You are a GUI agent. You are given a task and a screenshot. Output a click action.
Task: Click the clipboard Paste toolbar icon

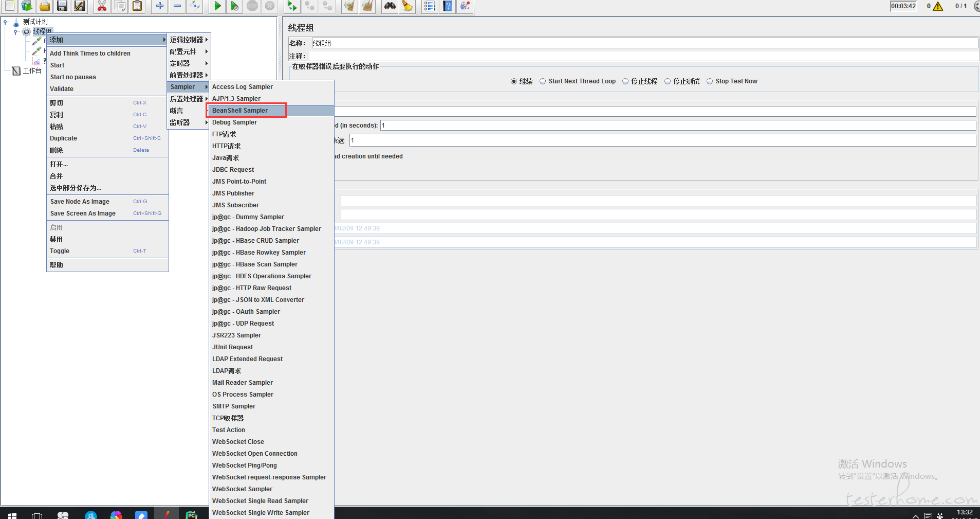click(137, 6)
